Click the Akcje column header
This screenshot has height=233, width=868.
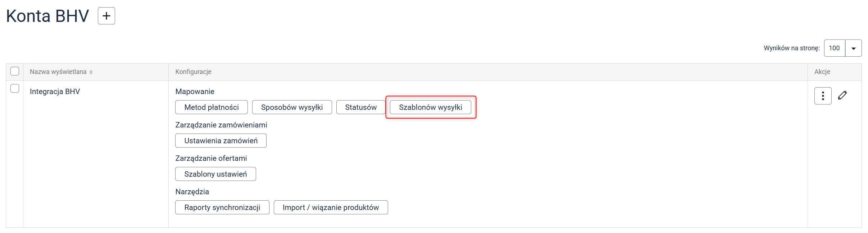tap(822, 72)
